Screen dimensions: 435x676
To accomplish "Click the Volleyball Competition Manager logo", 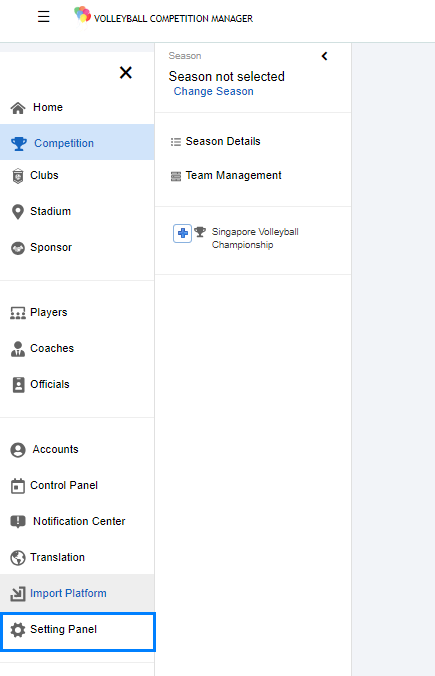I will (x=163, y=16).
